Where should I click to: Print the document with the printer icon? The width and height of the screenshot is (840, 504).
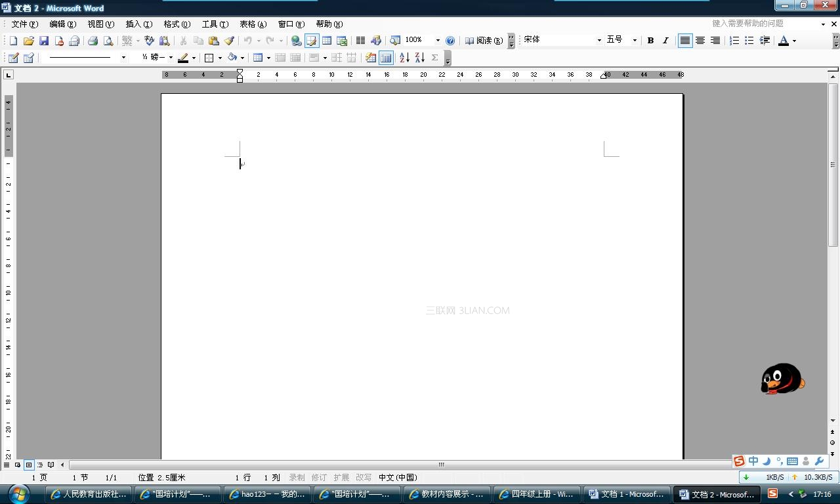(93, 41)
